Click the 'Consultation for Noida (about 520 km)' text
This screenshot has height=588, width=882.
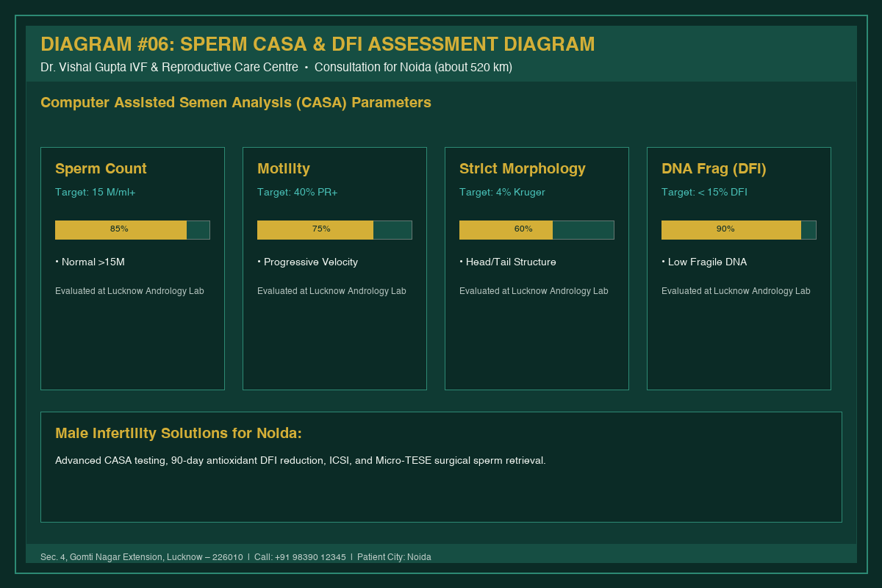(413, 68)
